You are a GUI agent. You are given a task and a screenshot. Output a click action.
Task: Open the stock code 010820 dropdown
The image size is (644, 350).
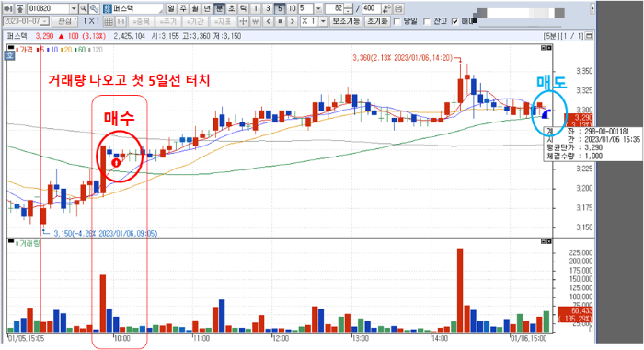74,8
